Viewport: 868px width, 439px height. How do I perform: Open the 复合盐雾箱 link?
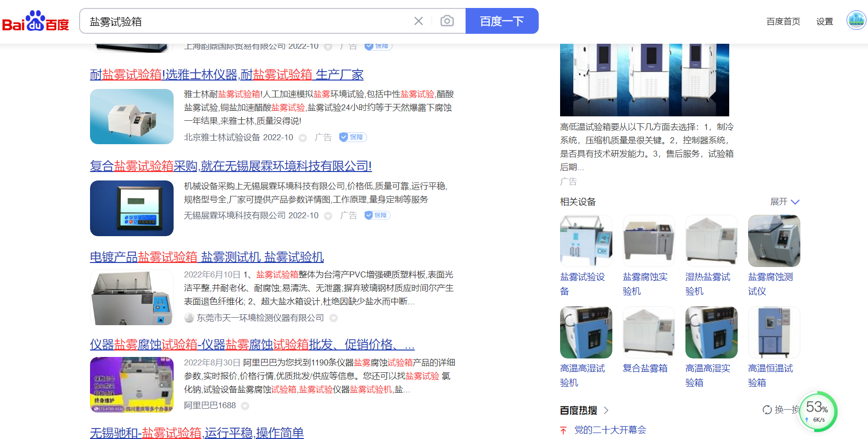(x=645, y=368)
